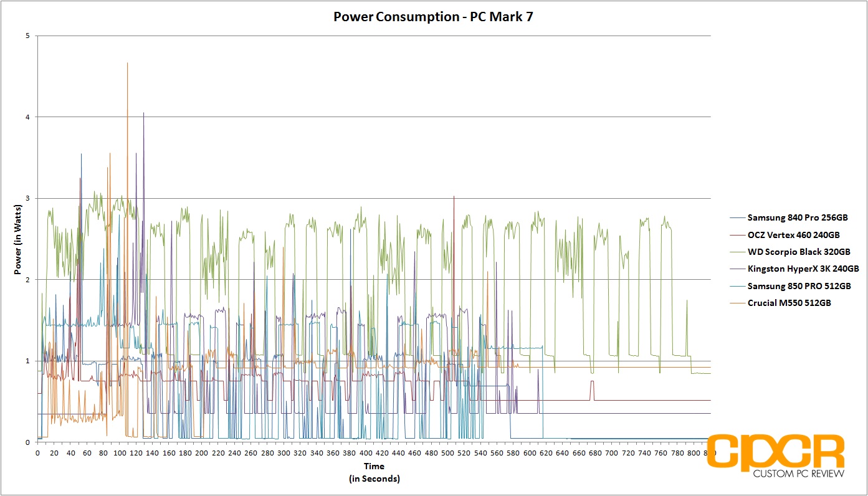Click the x-axis tick label 780

coord(677,452)
